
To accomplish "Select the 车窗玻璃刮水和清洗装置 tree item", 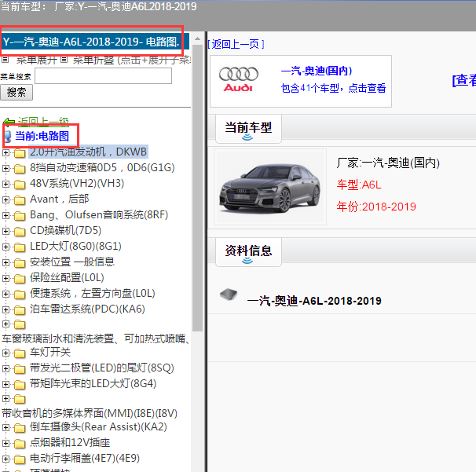I will [96, 338].
